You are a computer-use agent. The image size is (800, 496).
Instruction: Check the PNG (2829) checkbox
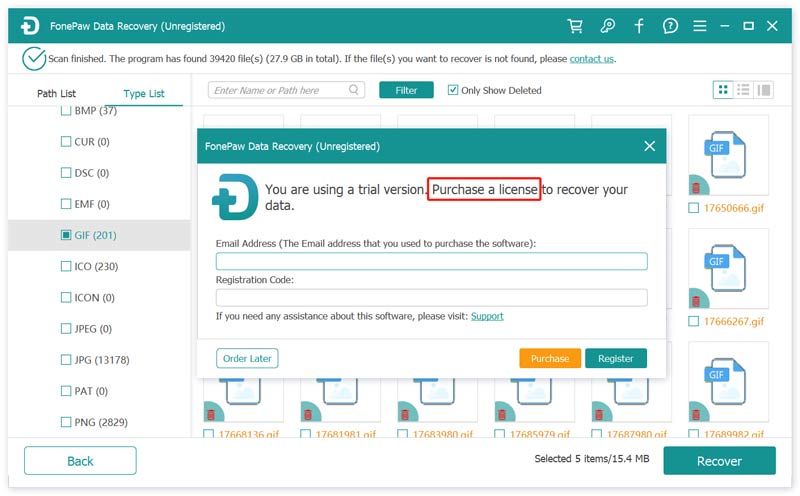tap(66, 422)
